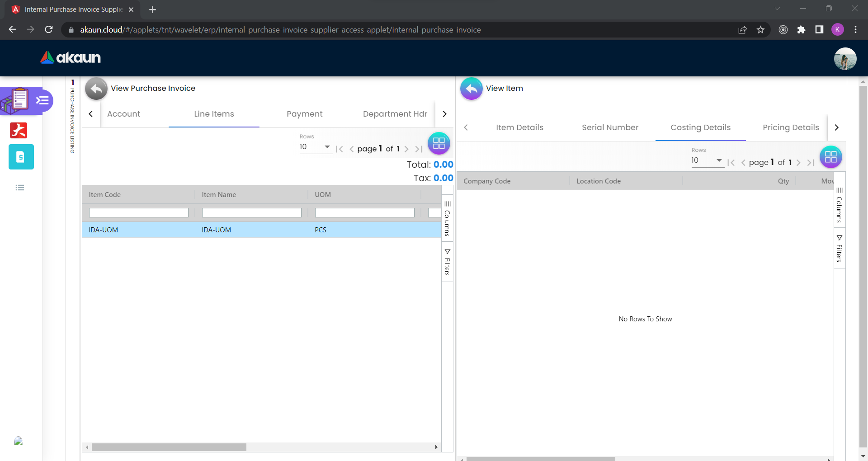Toggle Columns side panel in Line Items grid

click(x=447, y=219)
